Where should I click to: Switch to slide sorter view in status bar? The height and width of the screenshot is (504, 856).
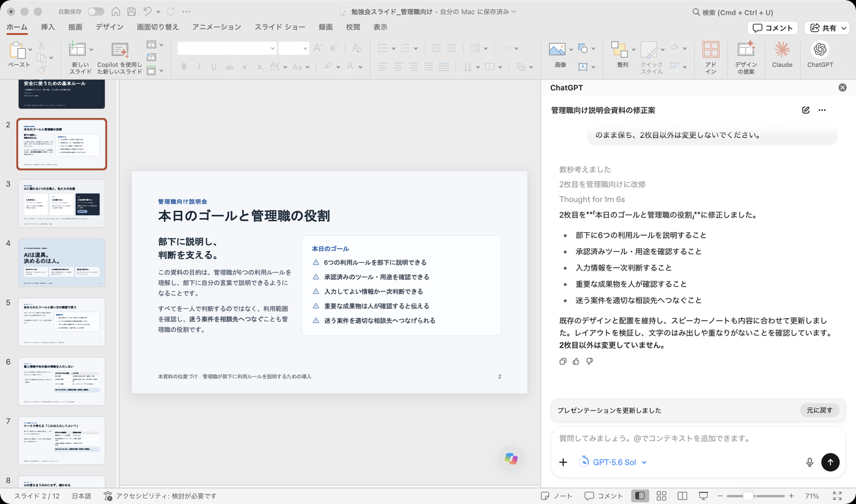click(x=661, y=496)
